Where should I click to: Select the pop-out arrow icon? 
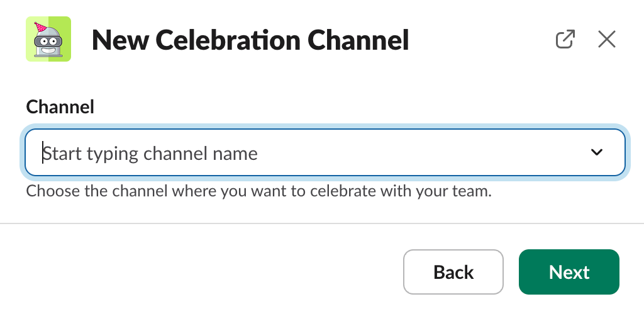point(565,40)
